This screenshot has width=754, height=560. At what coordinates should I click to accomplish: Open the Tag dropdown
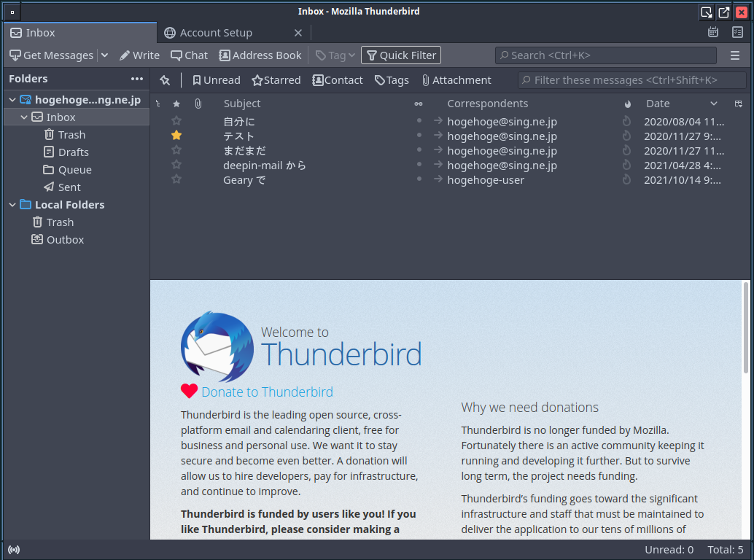(x=335, y=55)
